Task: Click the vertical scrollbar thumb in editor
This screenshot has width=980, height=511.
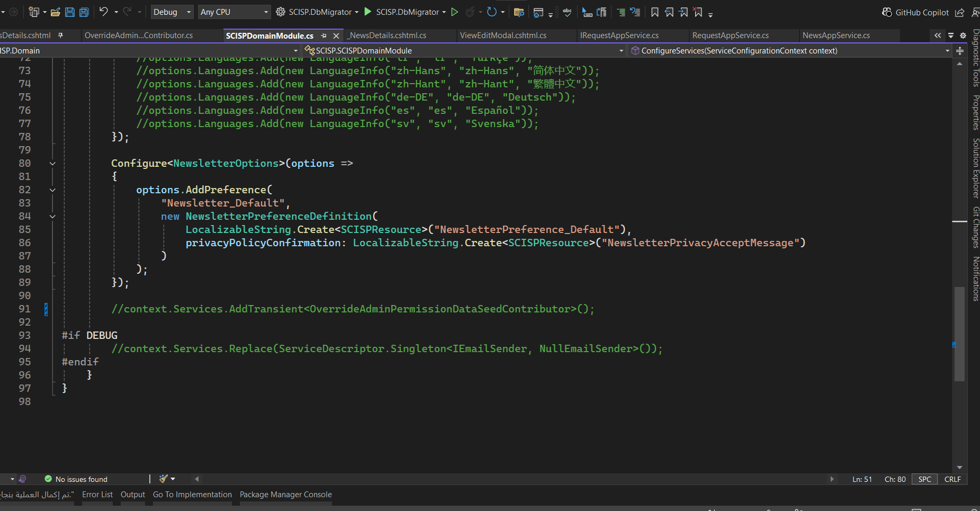Action: tap(959, 334)
